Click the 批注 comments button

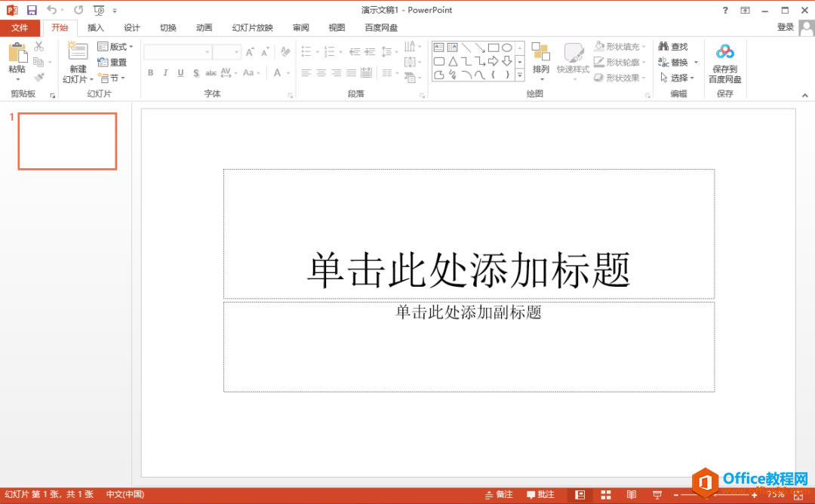point(540,495)
